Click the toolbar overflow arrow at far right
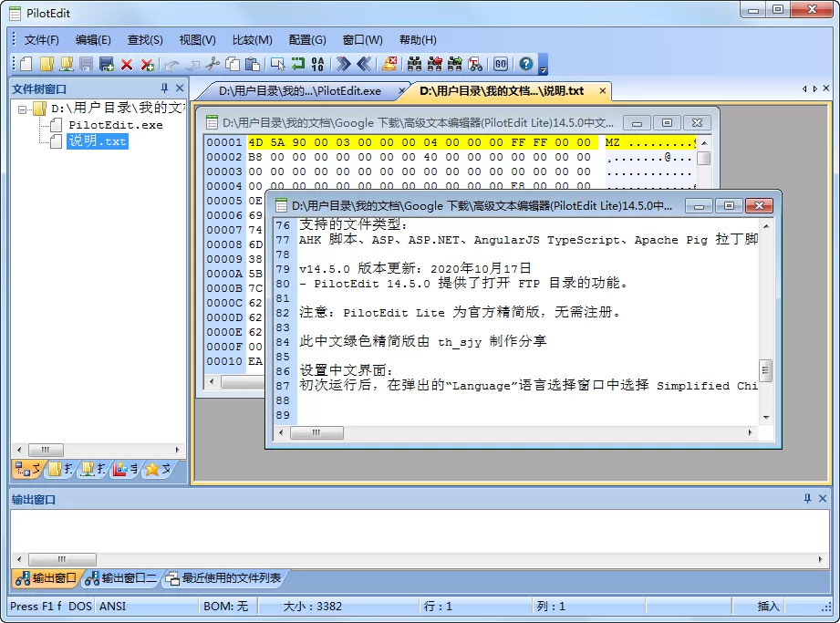This screenshot has height=623, width=840. click(544, 69)
